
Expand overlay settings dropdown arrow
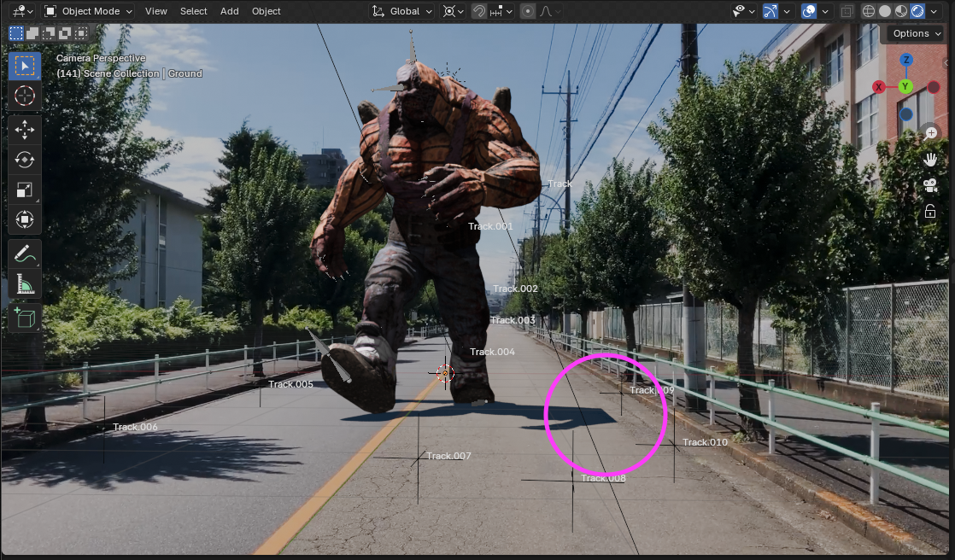(x=825, y=11)
